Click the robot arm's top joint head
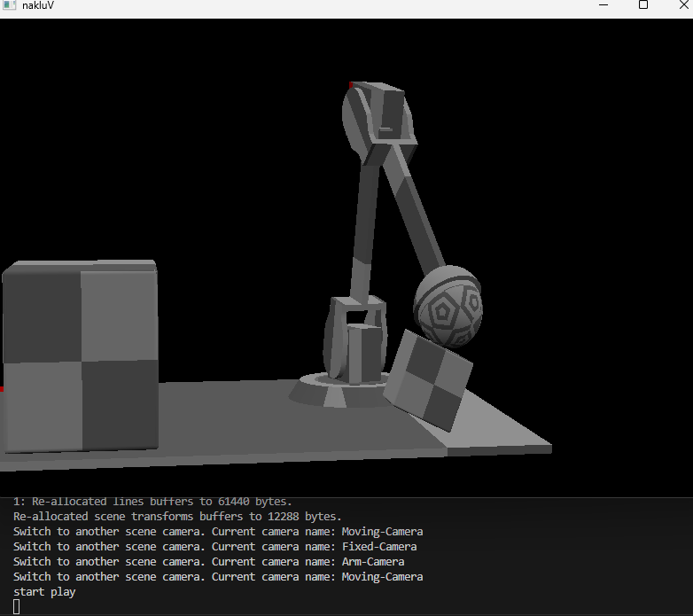This screenshot has height=616, width=693. tap(379, 113)
